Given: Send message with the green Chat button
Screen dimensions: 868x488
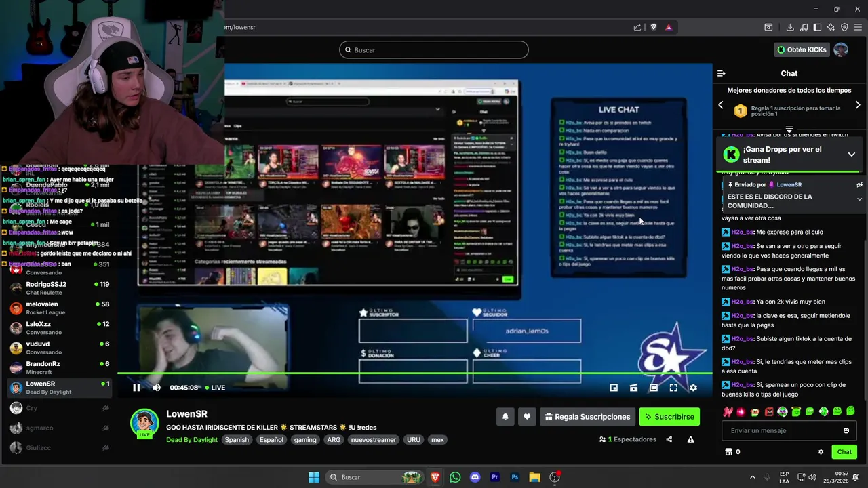Looking at the screenshot, I should 844,452.
